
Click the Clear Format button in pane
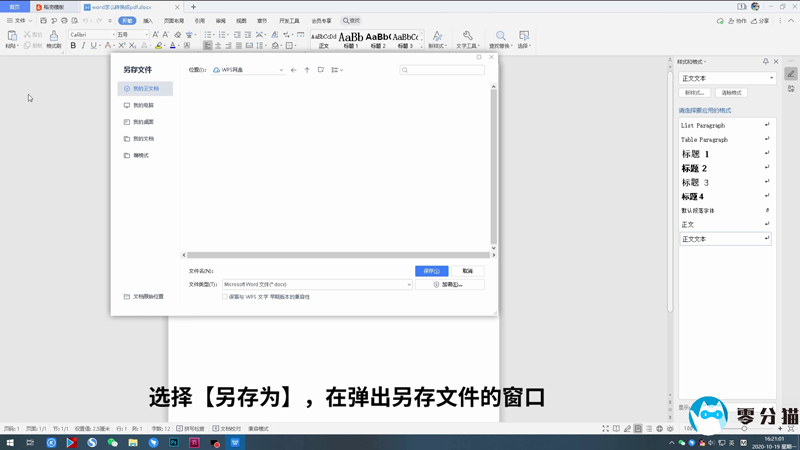pos(731,93)
